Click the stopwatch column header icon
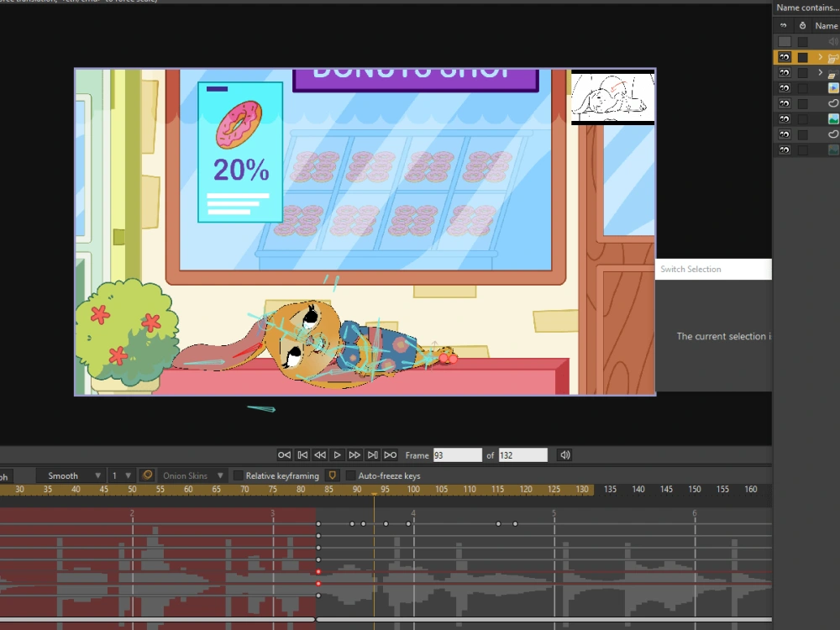This screenshot has height=630, width=840. [802, 26]
